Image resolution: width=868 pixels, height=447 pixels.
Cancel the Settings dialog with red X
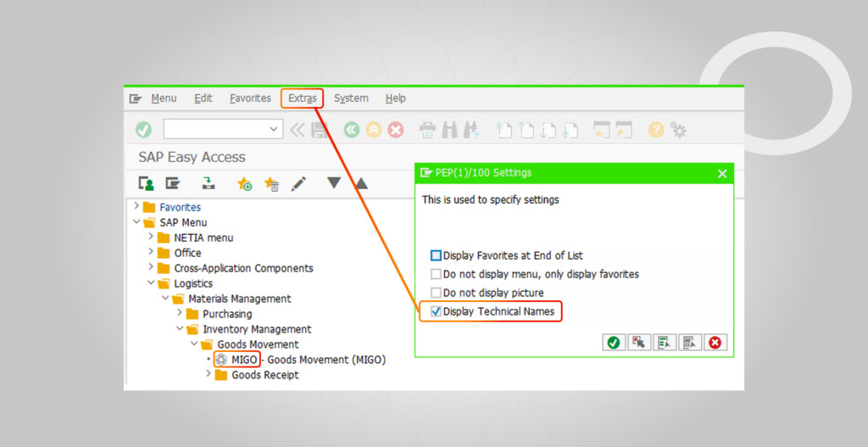(x=715, y=343)
